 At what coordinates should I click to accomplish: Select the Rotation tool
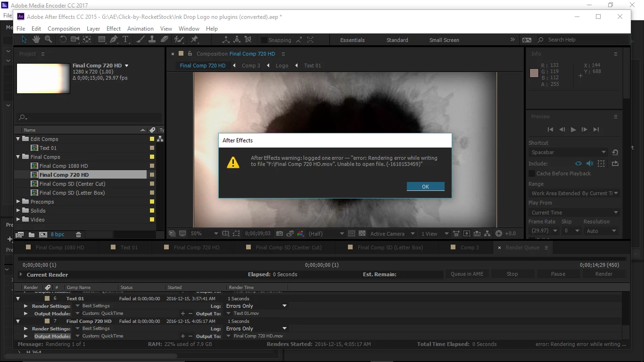[63, 40]
